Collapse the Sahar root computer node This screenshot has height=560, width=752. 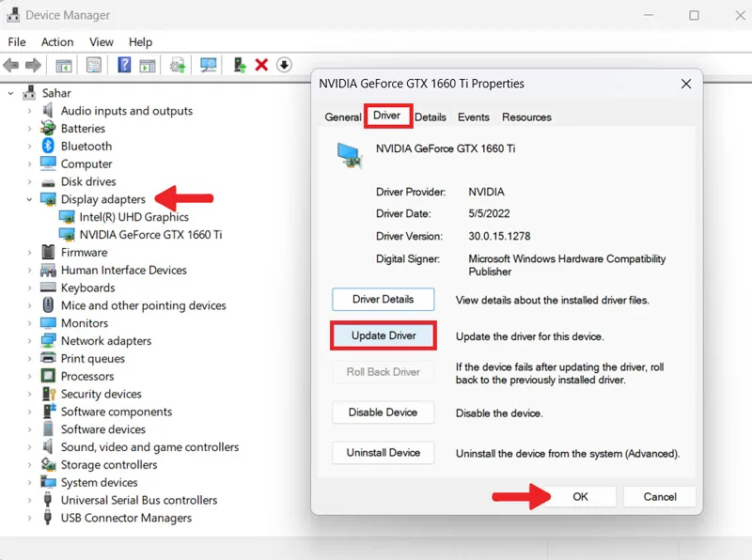click(x=10, y=93)
